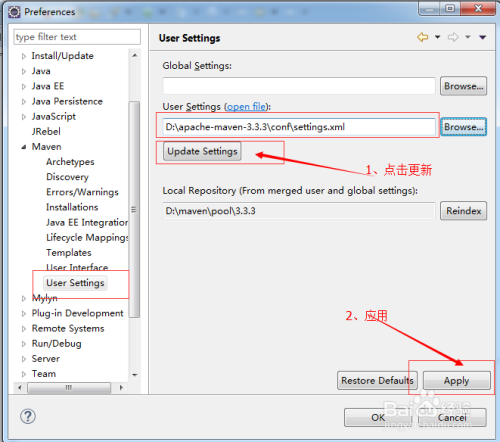Click the horizontal scroll left arrow
500x442 pixels.
click(x=20, y=388)
